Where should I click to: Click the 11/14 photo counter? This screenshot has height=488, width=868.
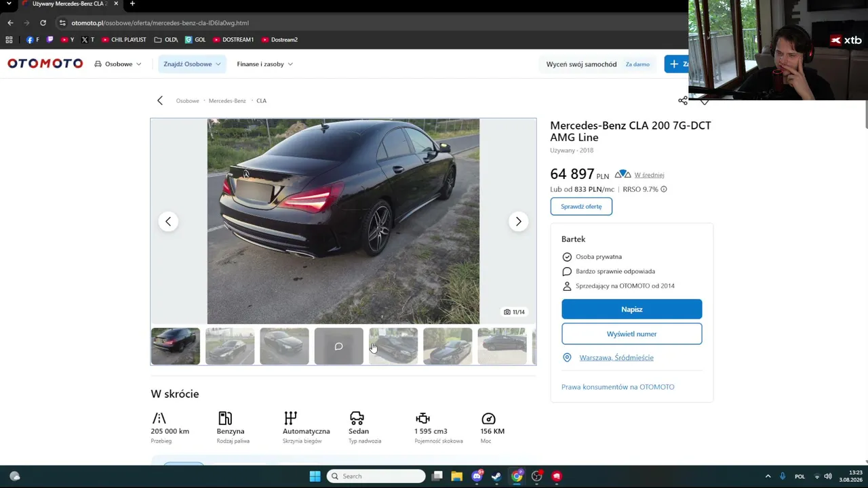tap(515, 312)
